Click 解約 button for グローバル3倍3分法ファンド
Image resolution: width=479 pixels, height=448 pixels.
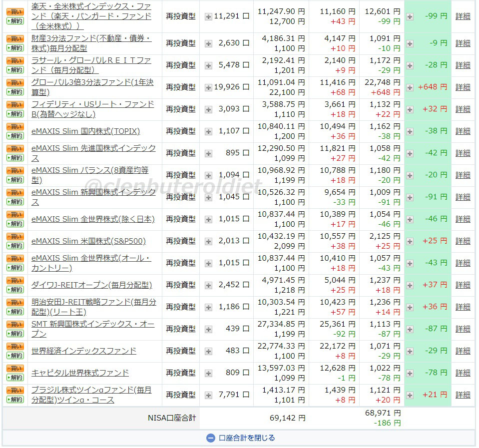[x=15, y=91]
